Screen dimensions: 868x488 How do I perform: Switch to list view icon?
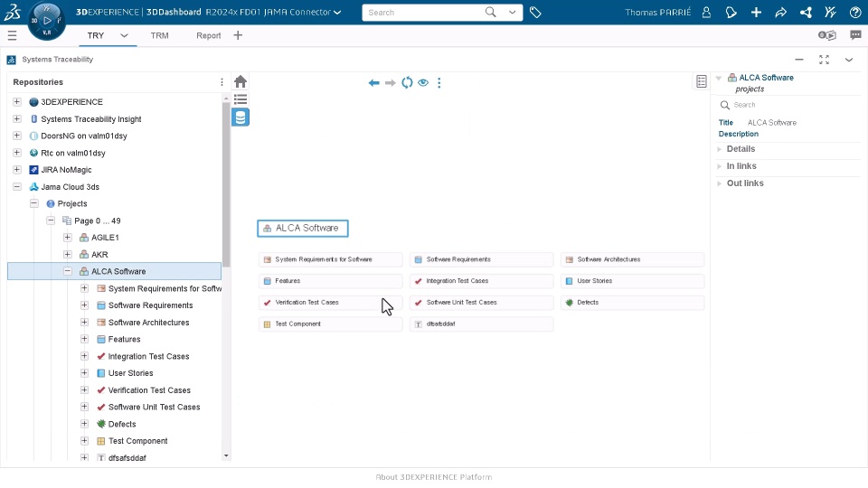click(x=241, y=99)
